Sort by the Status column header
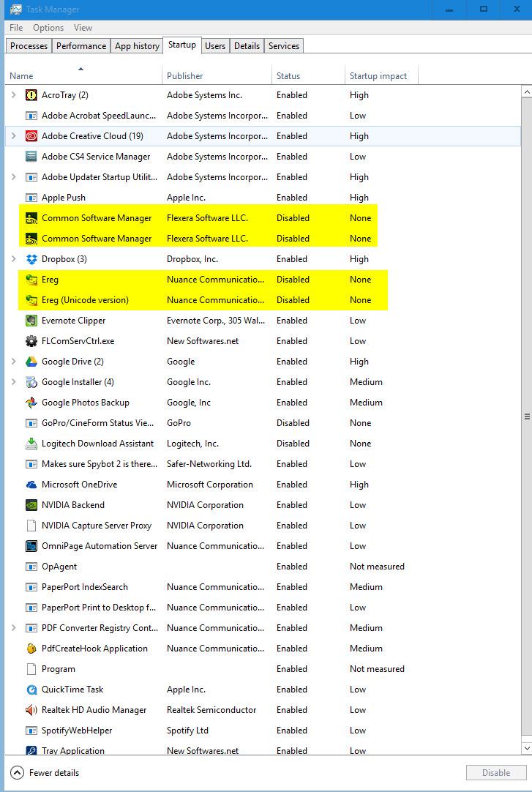This screenshot has height=792, width=532. point(308,76)
